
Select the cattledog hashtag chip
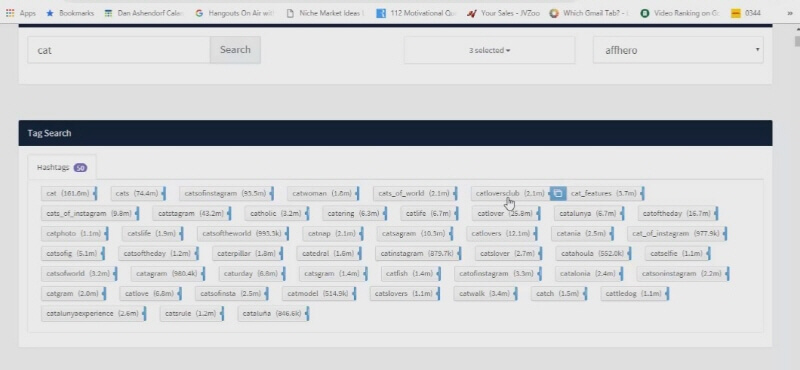tap(635, 293)
